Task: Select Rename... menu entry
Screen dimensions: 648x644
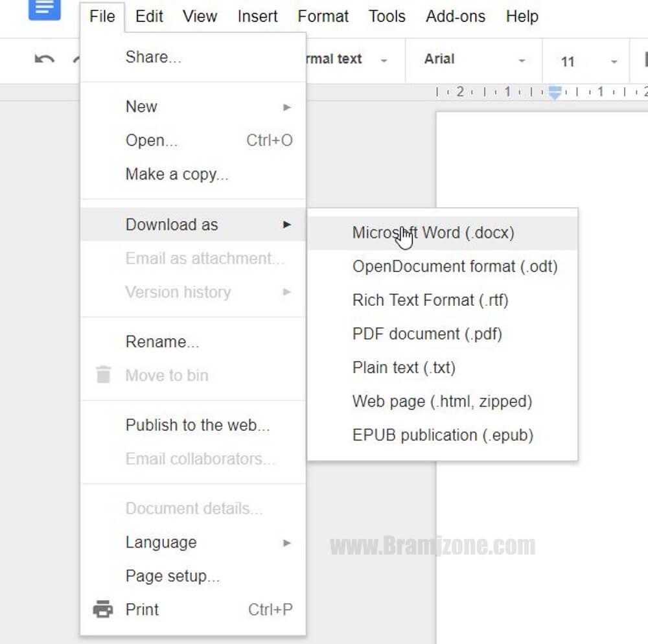Action: 193,342
